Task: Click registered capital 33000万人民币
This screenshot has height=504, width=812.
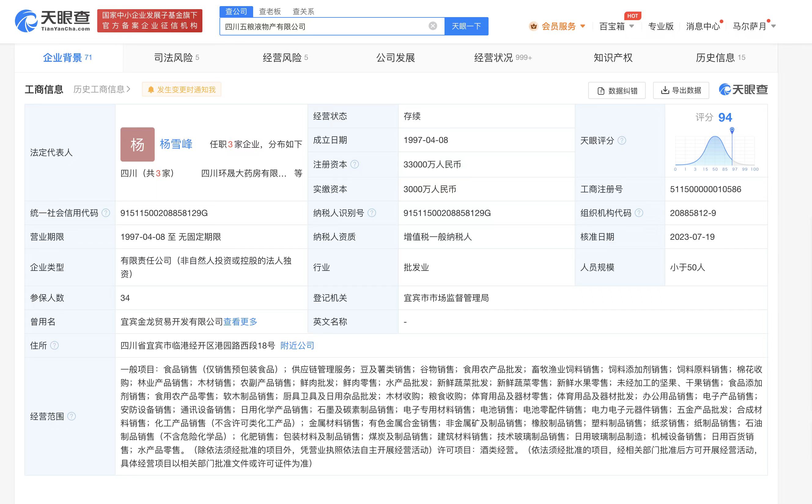Action: pyautogui.click(x=432, y=164)
